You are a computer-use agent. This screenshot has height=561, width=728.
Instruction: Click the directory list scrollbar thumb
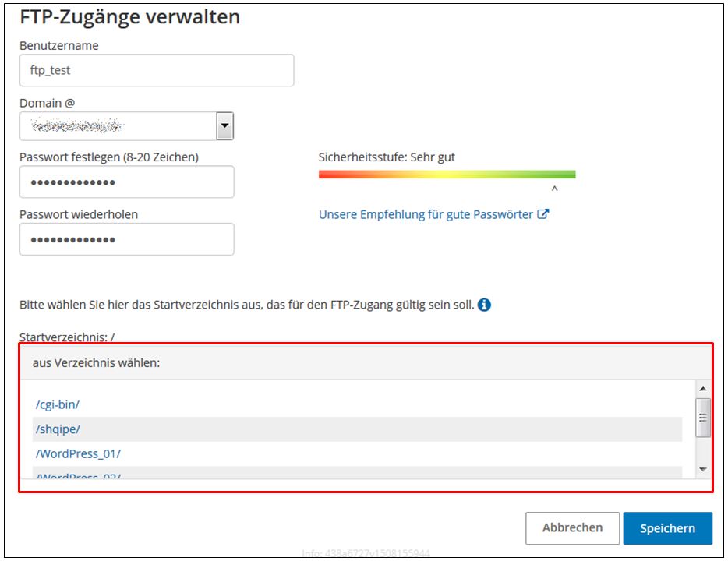point(702,418)
